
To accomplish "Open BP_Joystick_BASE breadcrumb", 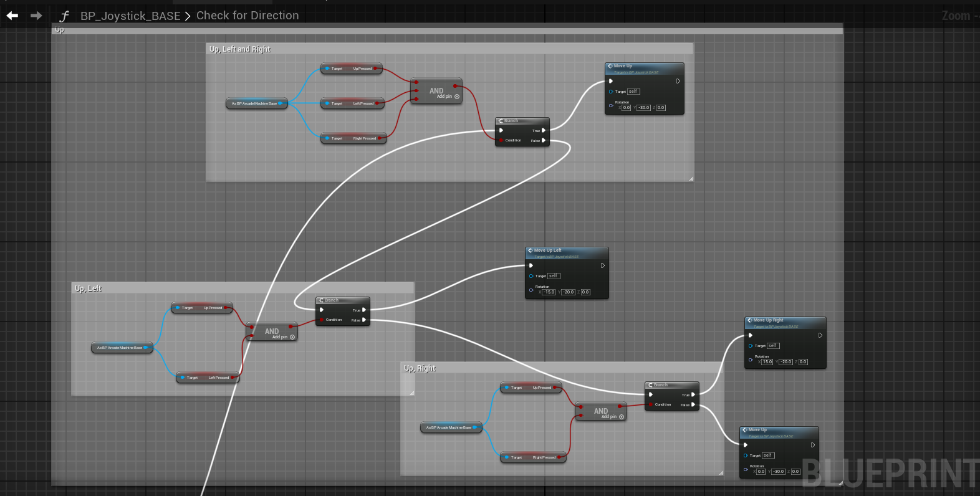I will coord(130,16).
